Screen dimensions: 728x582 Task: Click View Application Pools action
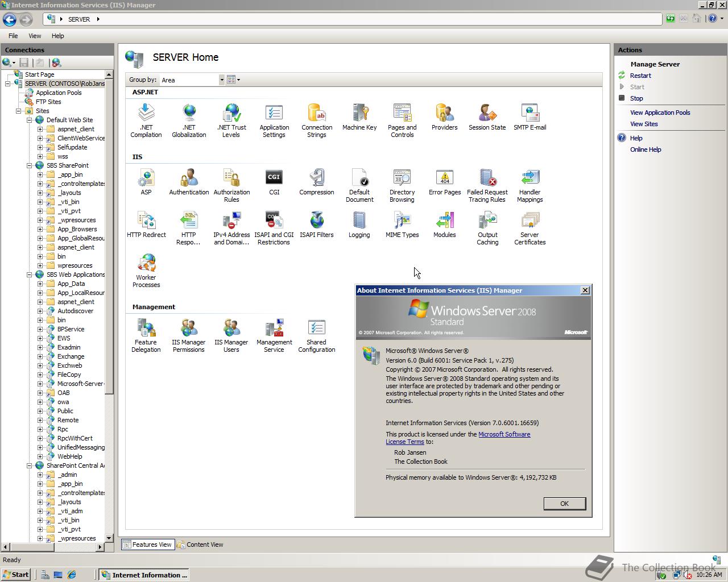pos(660,113)
